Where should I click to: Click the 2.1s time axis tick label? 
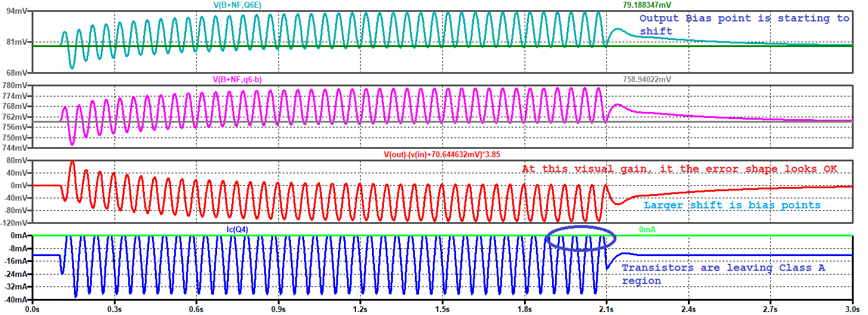(606, 309)
